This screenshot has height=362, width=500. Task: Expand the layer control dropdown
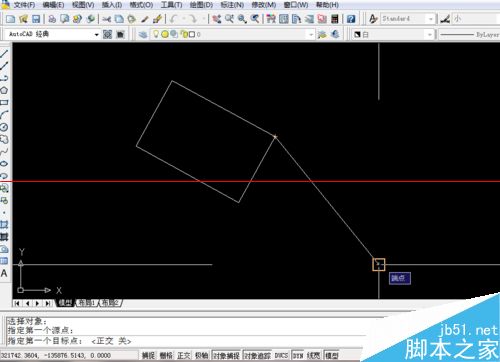(x=311, y=34)
